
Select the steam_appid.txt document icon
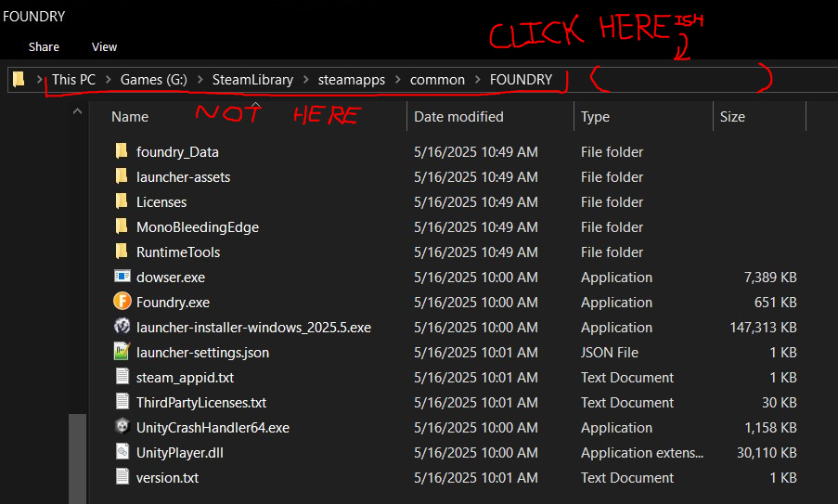click(x=122, y=376)
